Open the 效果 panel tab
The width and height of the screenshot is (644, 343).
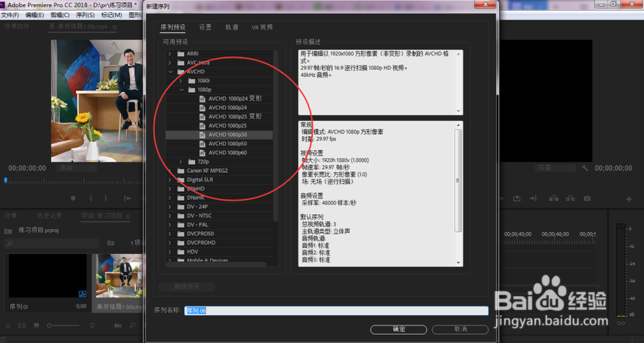(x=11, y=216)
